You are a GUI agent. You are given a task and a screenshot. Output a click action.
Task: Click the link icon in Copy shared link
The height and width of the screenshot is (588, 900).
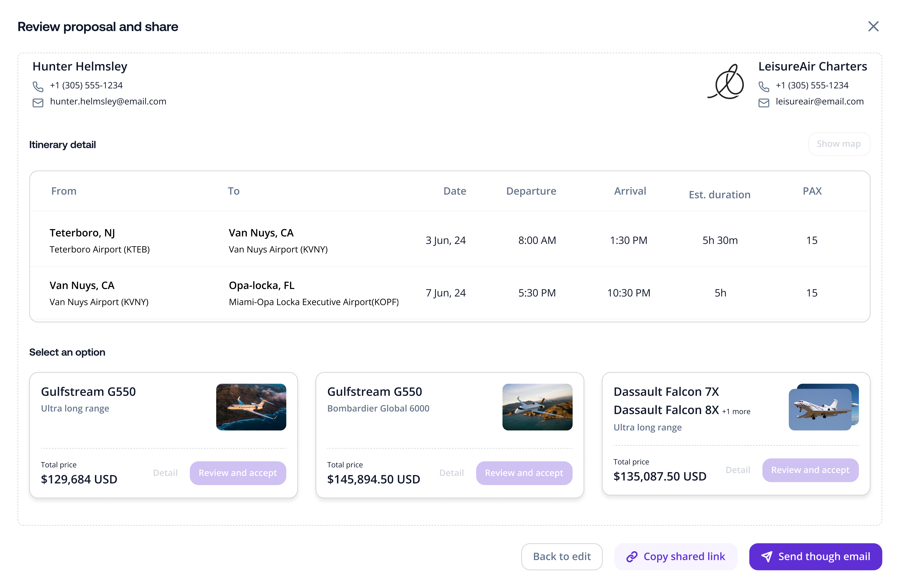coord(632,557)
